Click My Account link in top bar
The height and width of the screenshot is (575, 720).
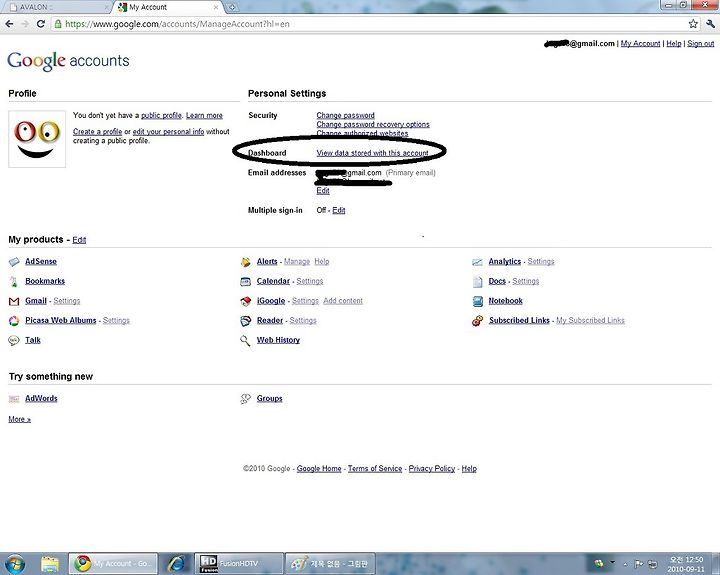[641, 43]
